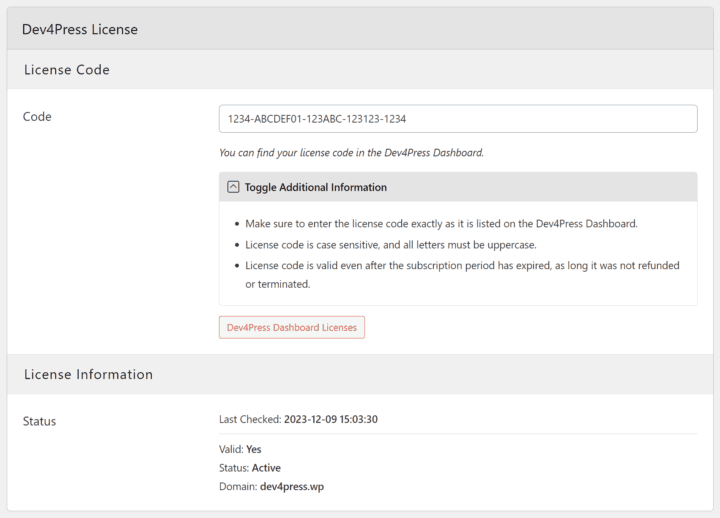The image size is (720, 518).
Task: Click the bullet about expired subscription validity
Action: pos(462,275)
